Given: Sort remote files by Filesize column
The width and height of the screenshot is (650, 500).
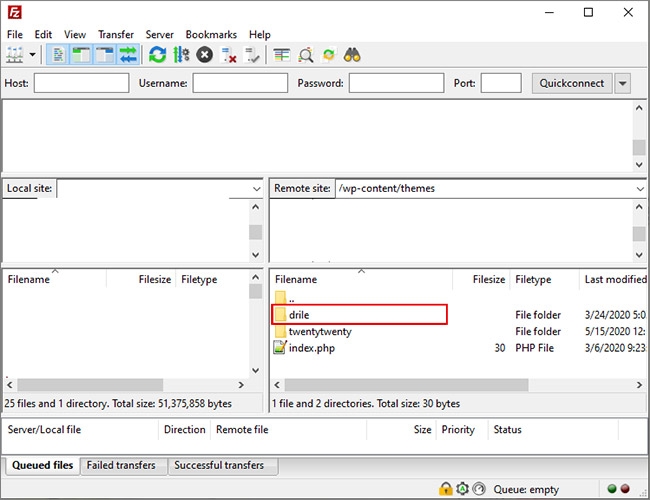Looking at the screenshot, I should pyautogui.click(x=488, y=280).
